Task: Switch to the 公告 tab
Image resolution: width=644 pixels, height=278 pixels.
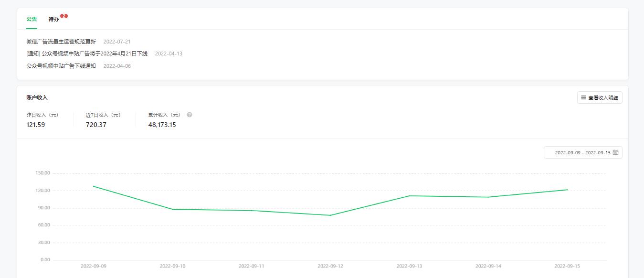Action: [x=32, y=20]
